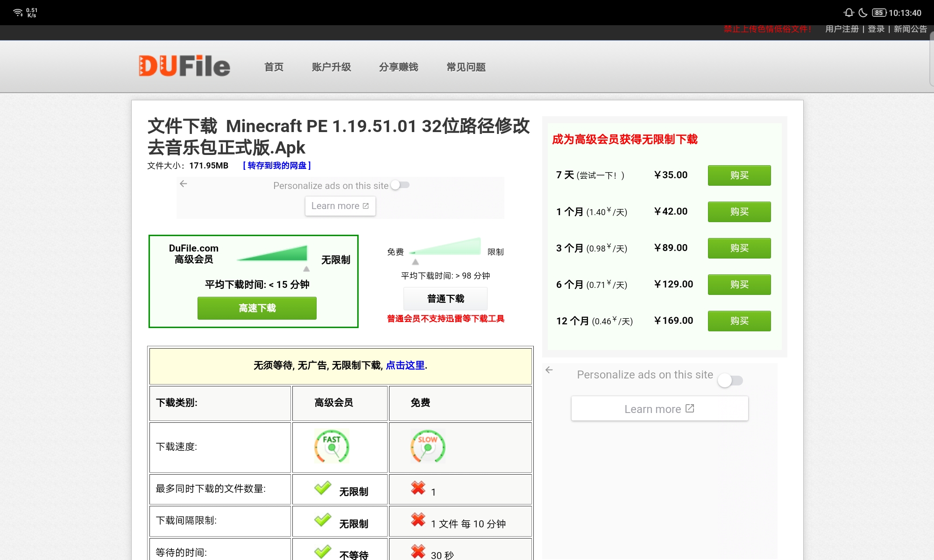Open the 首页 home menu
This screenshot has width=934, height=560.
tap(274, 67)
